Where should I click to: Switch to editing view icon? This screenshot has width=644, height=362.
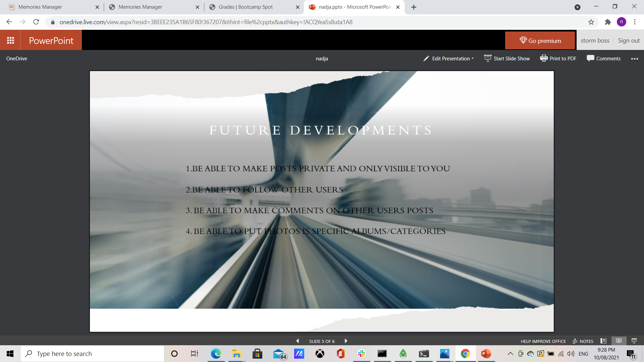603,341
